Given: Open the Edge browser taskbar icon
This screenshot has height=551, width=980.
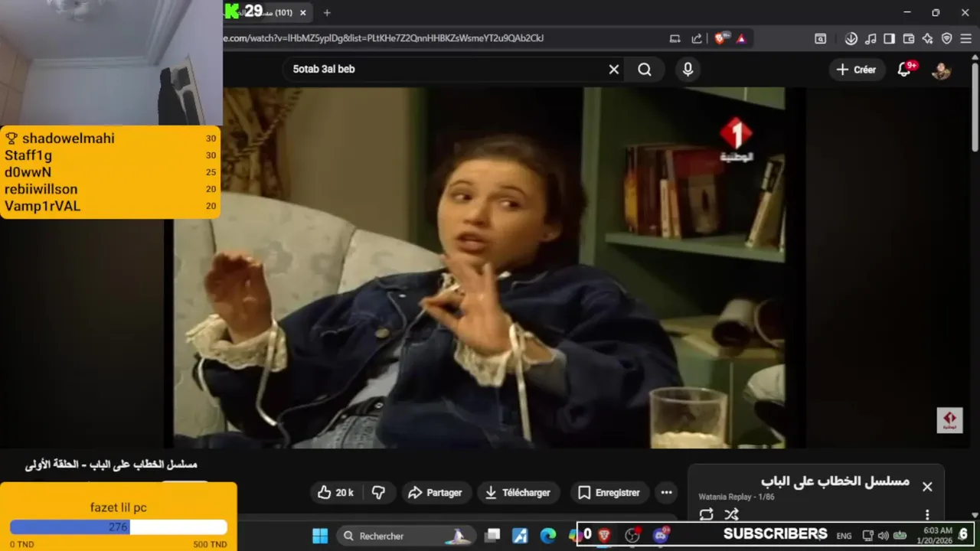Looking at the screenshot, I should 548,536.
